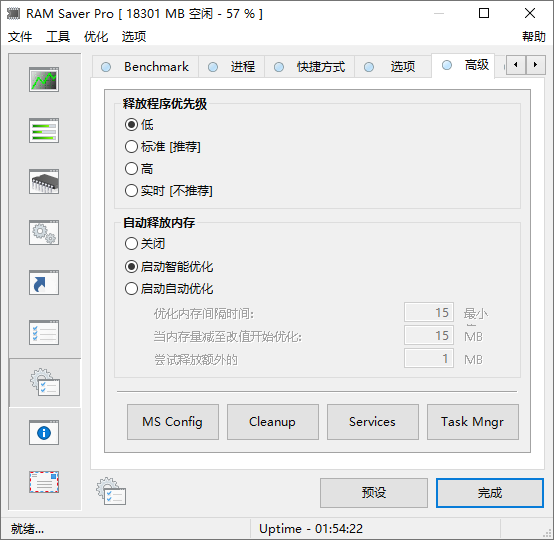Click the 完成 button

point(490,493)
